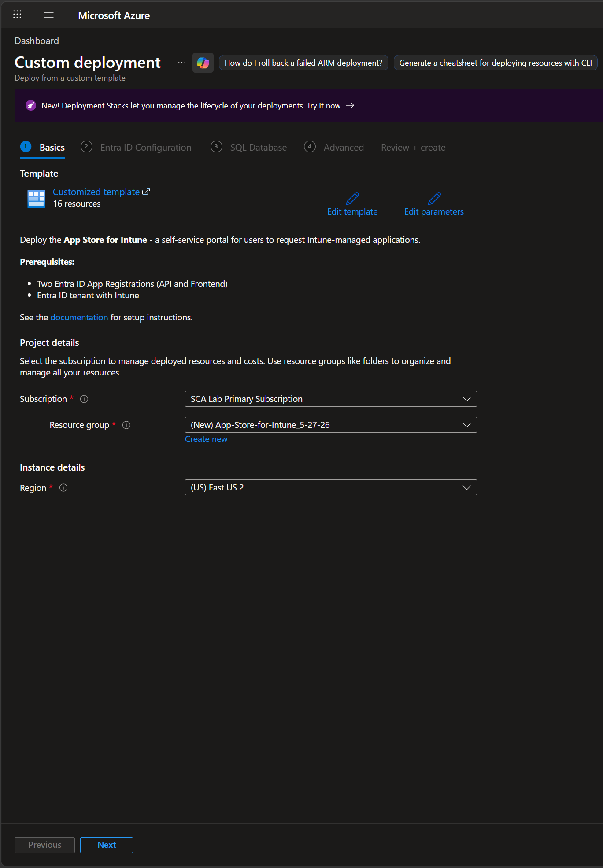Click the 'Instance details' heading

(52, 467)
